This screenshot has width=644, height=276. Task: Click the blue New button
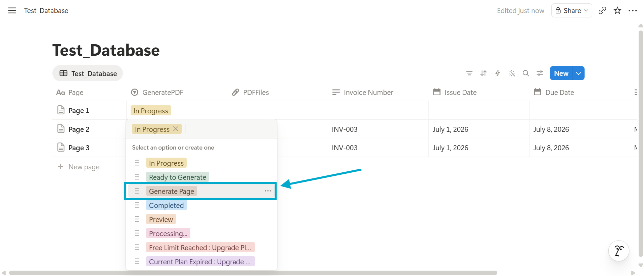point(561,73)
